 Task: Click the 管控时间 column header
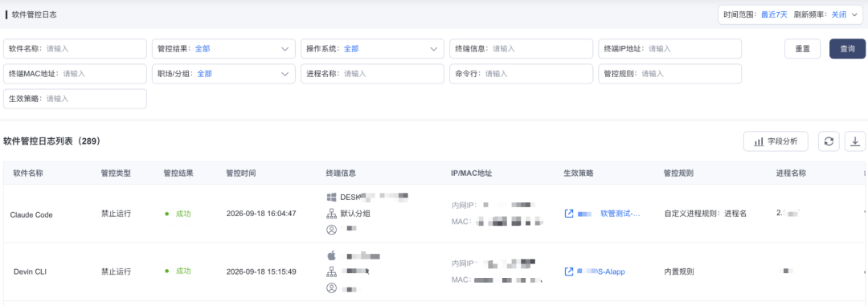coord(241,173)
